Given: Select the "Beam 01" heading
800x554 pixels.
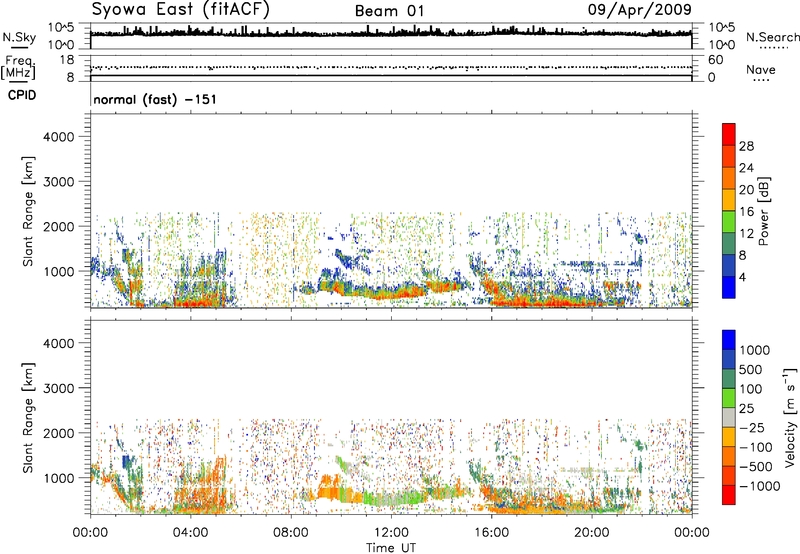Looking at the screenshot, I should click(389, 11).
